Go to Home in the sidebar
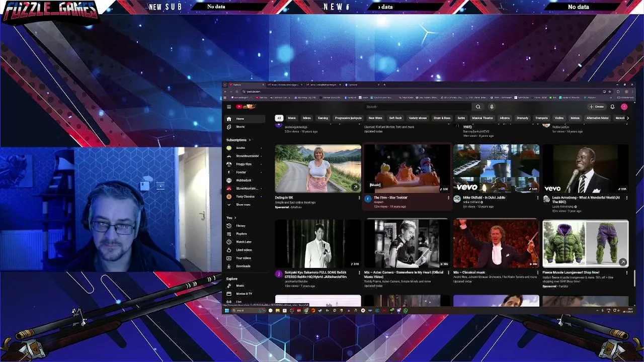This screenshot has width=644, height=362. [245, 119]
